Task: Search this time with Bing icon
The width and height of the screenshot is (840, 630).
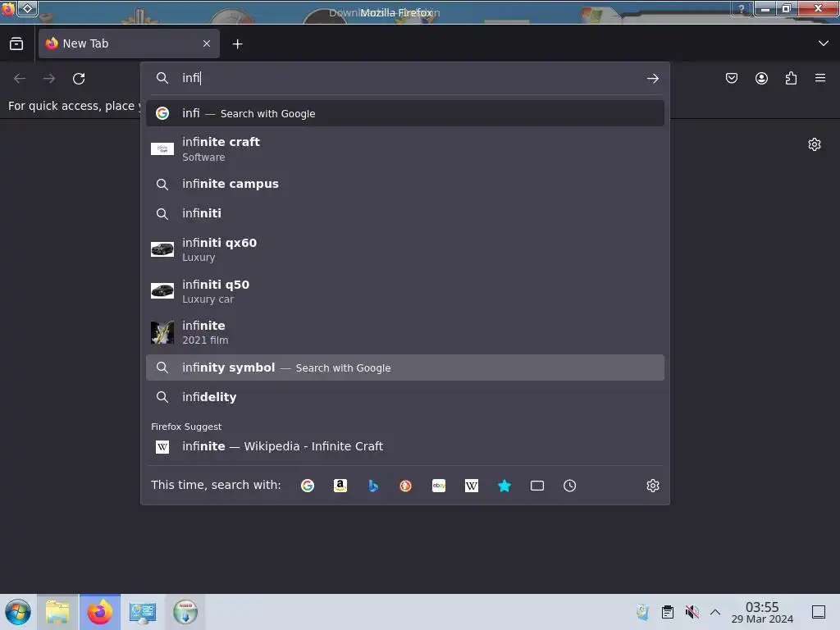Action: [x=373, y=486]
